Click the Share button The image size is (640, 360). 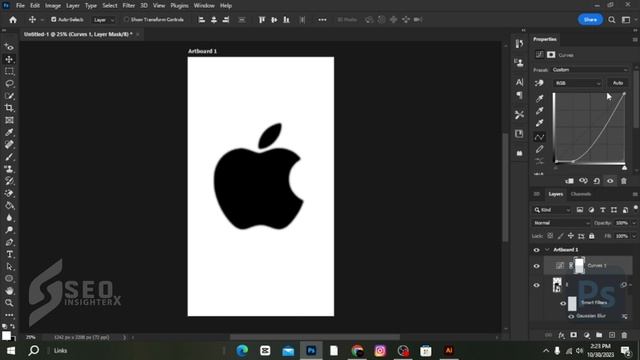590,20
